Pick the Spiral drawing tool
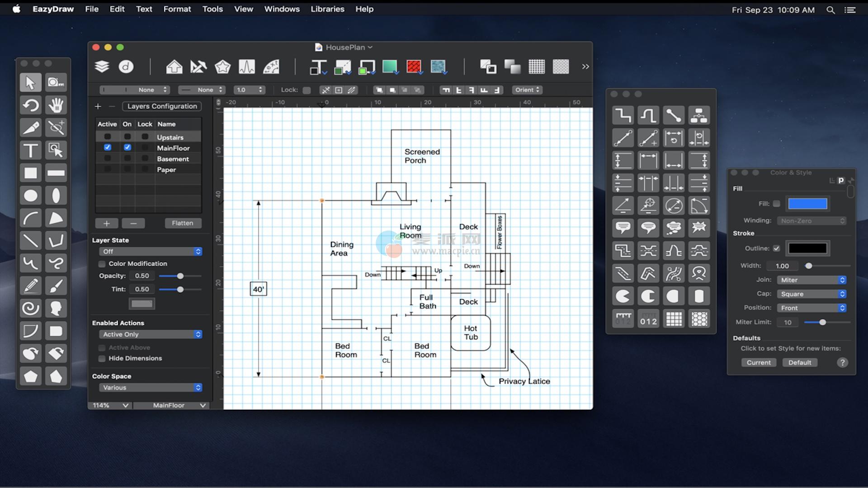This screenshot has height=488, width=868. coord(30,308)
